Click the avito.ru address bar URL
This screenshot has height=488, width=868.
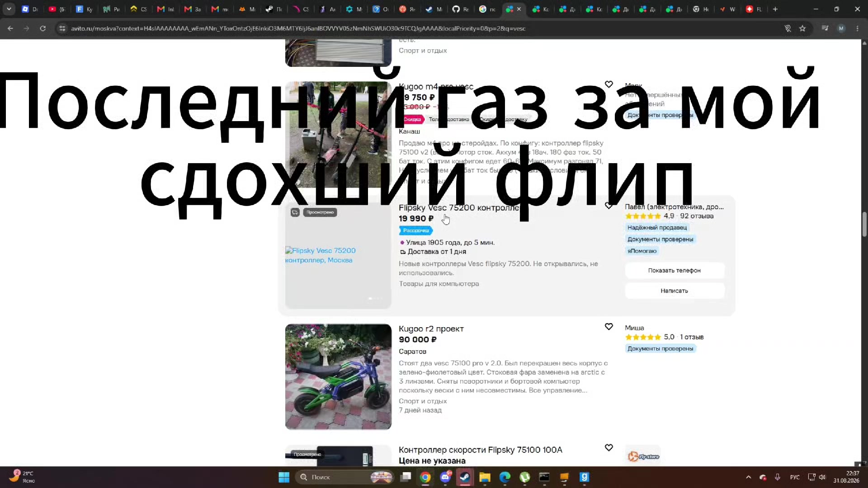pyautogui.click(x=298, y=28)
